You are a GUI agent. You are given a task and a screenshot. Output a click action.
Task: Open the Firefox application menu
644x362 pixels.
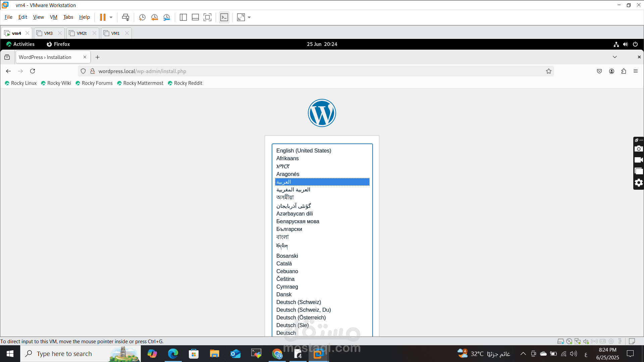pyautogui.click(x=636, y=71)
